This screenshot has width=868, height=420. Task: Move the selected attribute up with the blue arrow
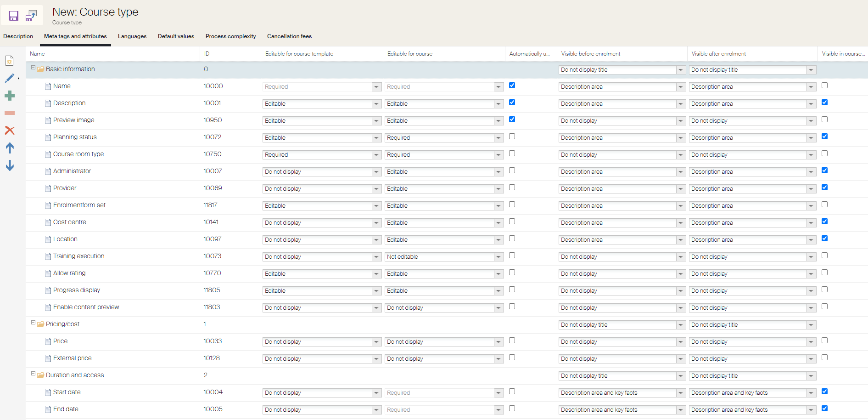(x=10, y=148)
